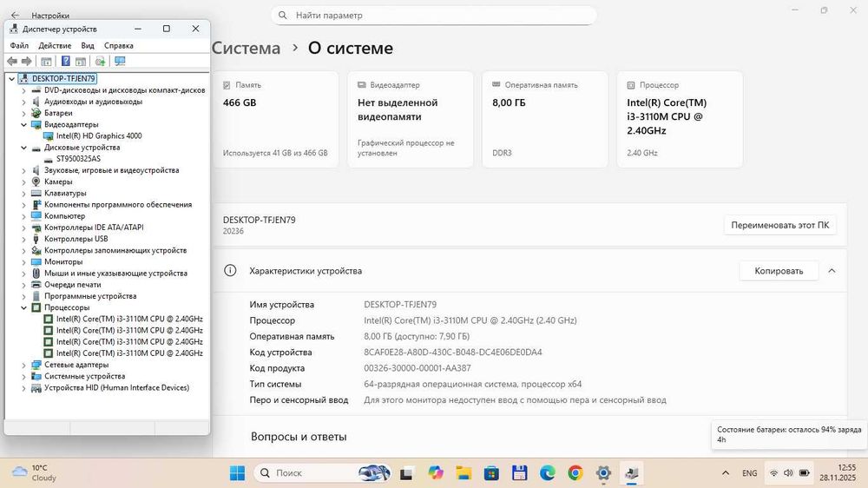Click the network Wi-Fi tray icon
The image size is (868, 488).
click(x=774, y=473)
